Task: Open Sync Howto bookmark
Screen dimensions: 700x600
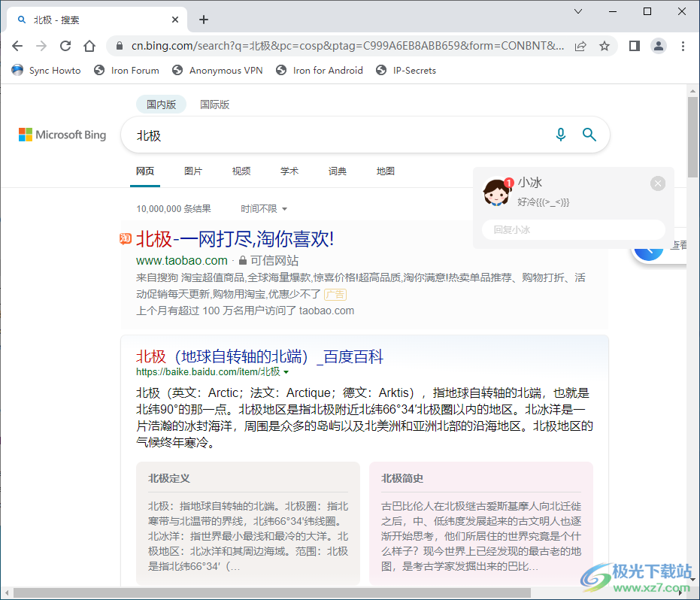Action: click(x=47, y=70)
